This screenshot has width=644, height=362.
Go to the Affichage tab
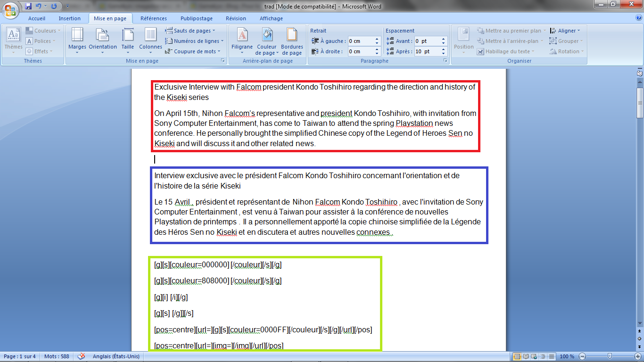pos(272,18)
